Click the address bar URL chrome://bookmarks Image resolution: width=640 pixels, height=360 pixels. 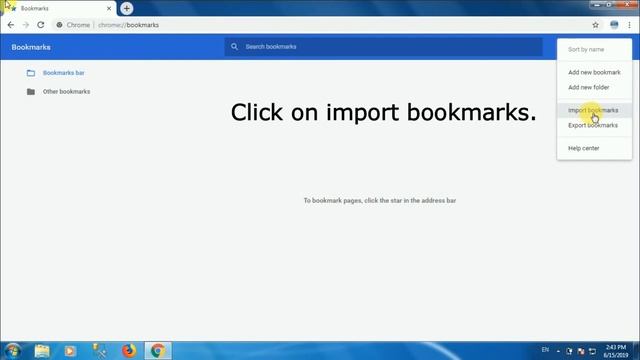128,25
